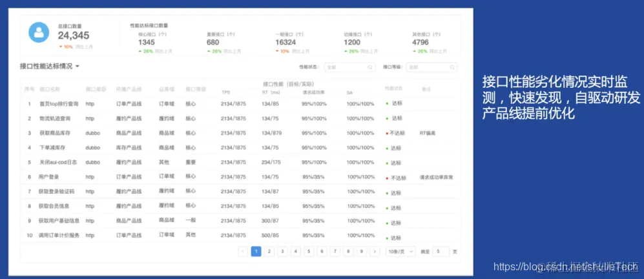
Task: Click RT value 500/85
Action: tap(270, 236)
